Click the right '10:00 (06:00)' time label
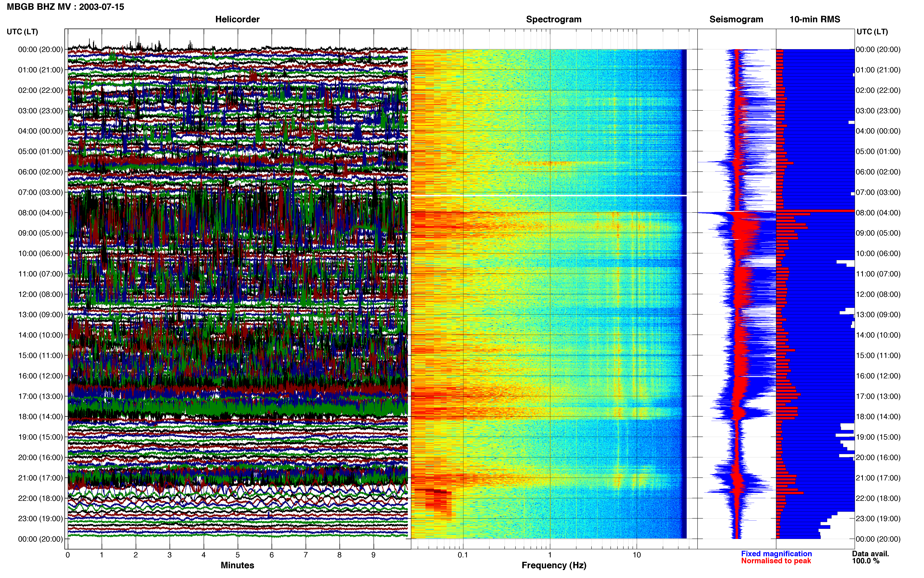This screenshot has width=924, height=578. [878, 253]
